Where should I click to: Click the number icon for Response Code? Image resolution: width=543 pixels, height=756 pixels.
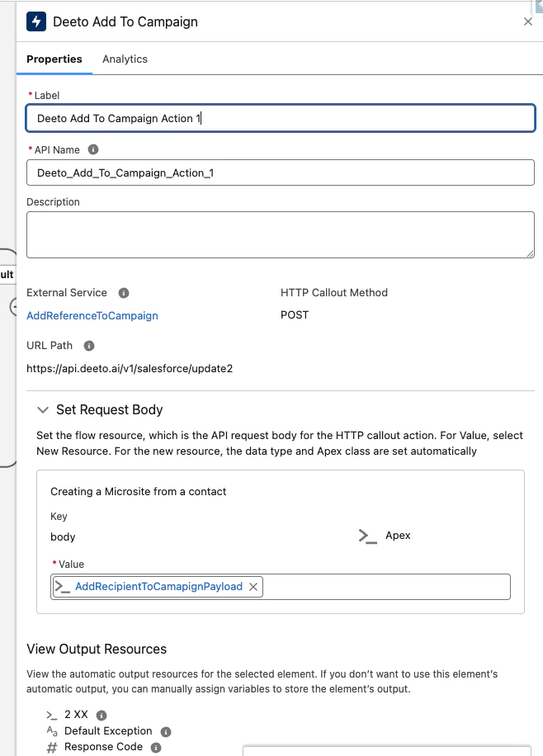[x=52, y=747]
